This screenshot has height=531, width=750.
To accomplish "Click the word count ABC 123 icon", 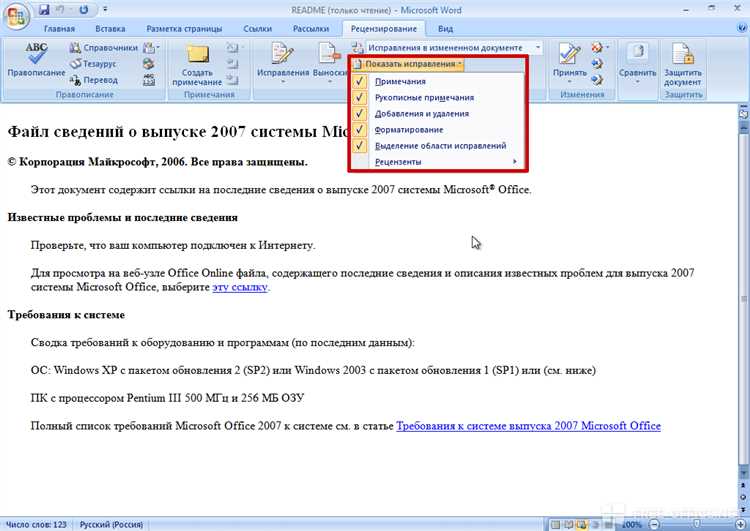I will click(x=149, y=80).
